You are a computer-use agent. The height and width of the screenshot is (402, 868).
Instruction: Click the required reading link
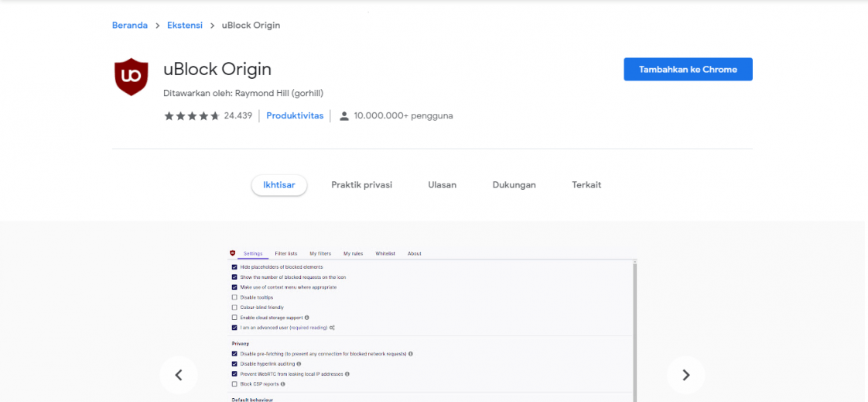click(309, 328)
